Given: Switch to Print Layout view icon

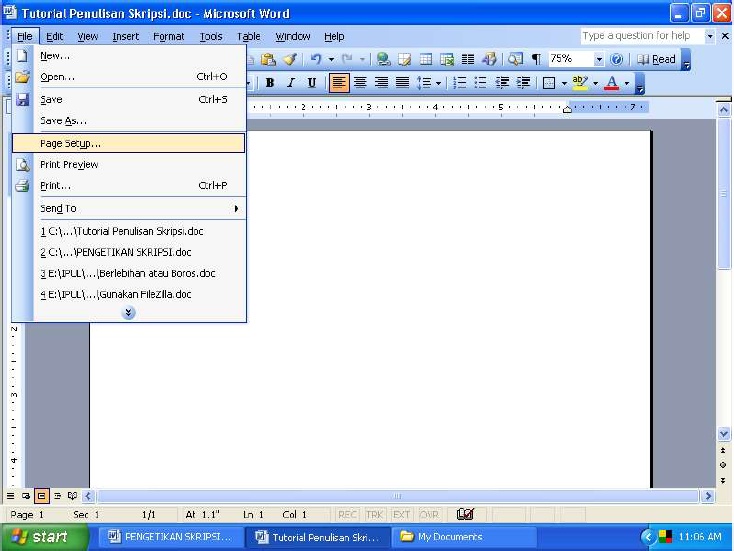Looking at the screenshot, I should point(41,495).
